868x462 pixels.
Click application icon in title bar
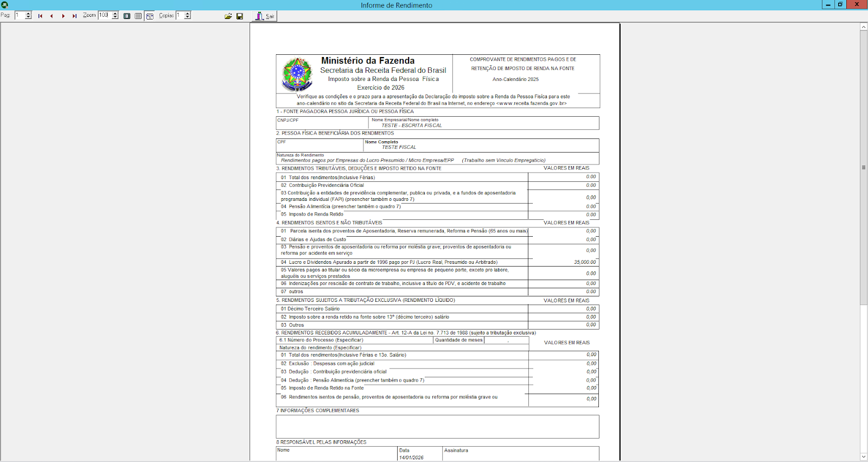pos(5,5)
